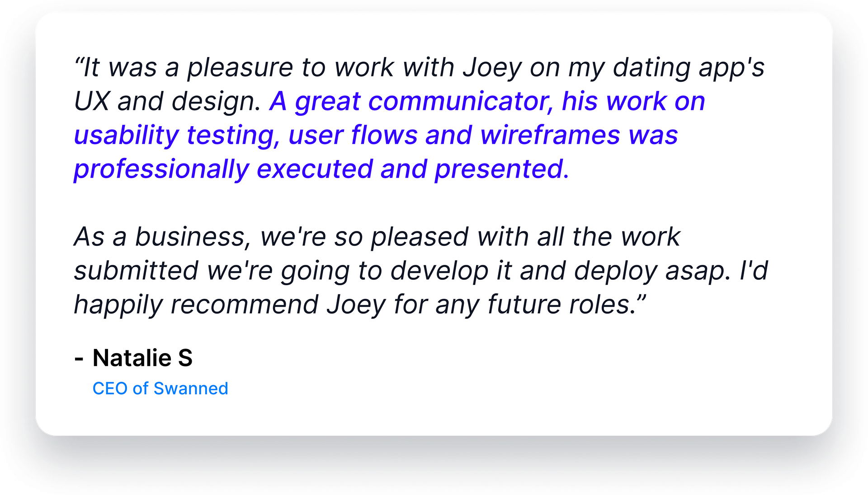Viewport: 868px width, 495px height.
Task: Click the blue phrase "user flows"
Action: 353,135
